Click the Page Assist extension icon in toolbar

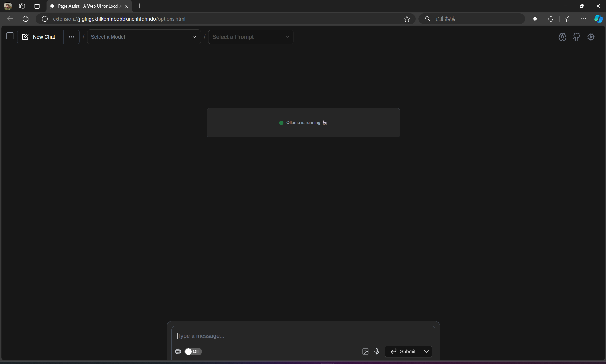tap(535, 19)
